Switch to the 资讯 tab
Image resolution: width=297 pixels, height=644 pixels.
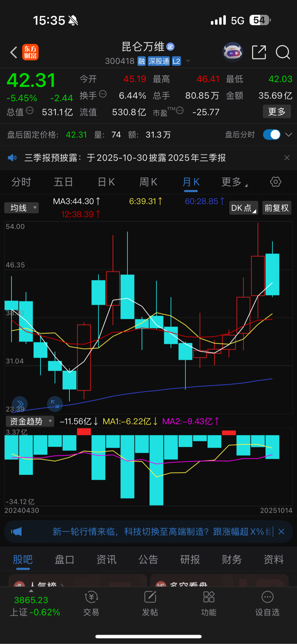[x=106, y=559]
